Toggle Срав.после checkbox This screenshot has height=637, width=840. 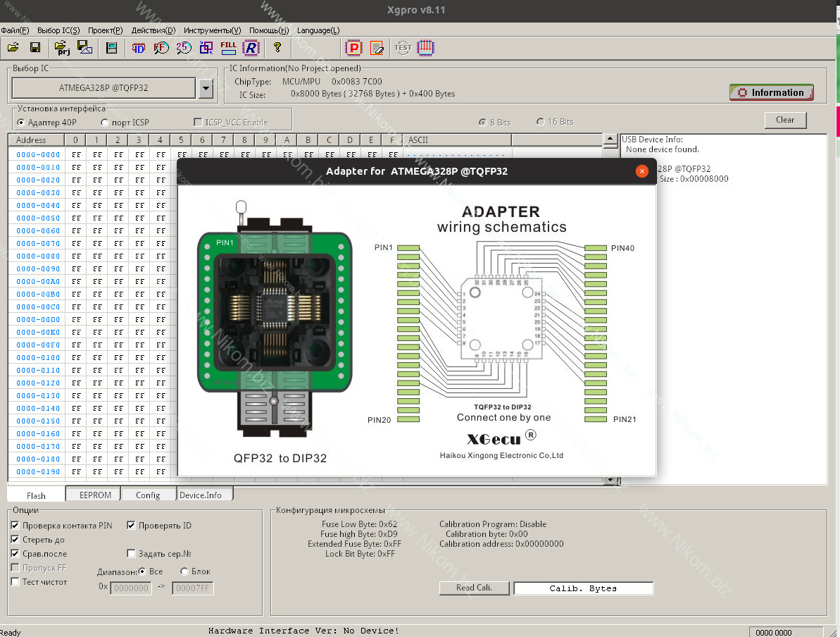tap(15, 553)
